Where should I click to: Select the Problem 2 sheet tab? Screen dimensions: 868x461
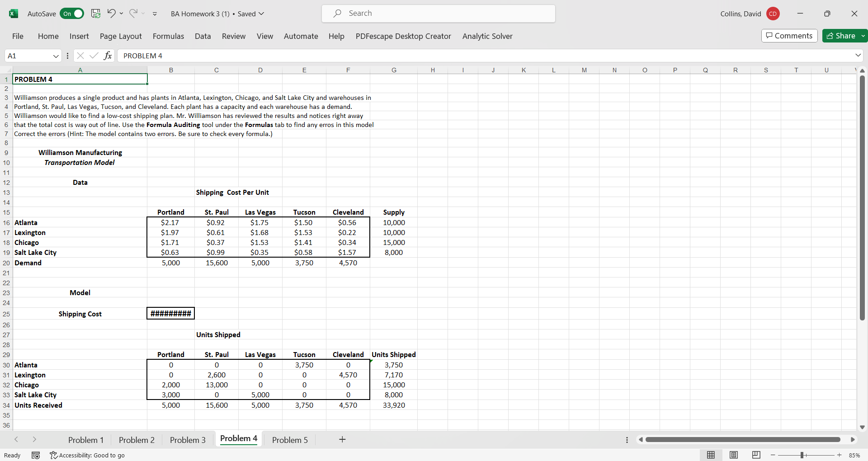point(137,439)
